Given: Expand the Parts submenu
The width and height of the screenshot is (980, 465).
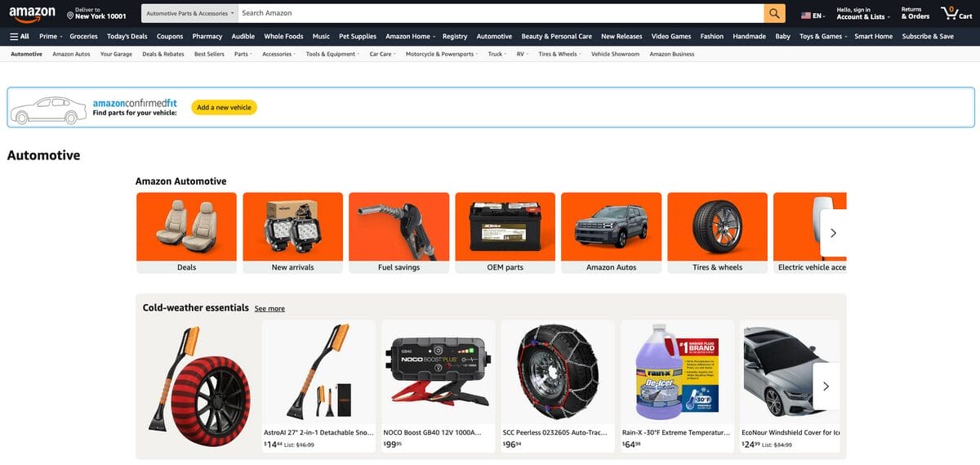Looking at the screenshot, I should 243,54.
